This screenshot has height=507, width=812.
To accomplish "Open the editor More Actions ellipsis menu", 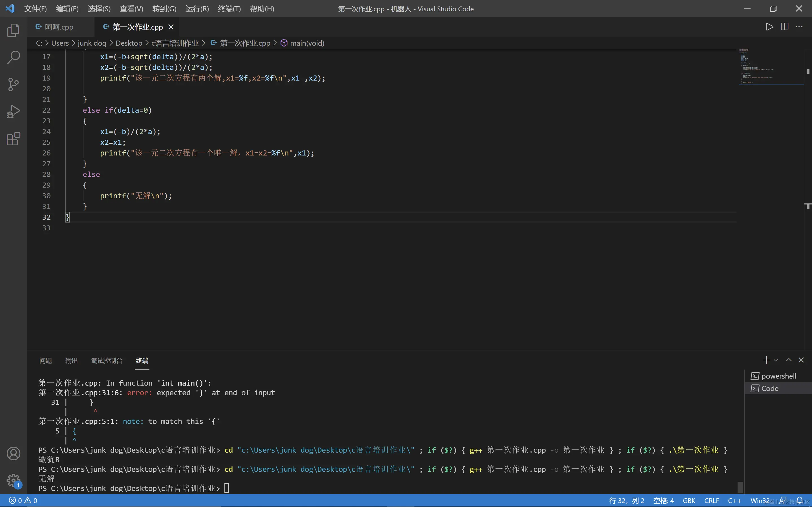I will pos(799,27).
